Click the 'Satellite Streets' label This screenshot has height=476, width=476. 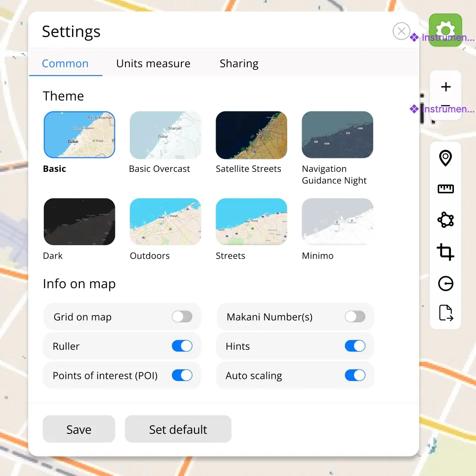[248, 169]
